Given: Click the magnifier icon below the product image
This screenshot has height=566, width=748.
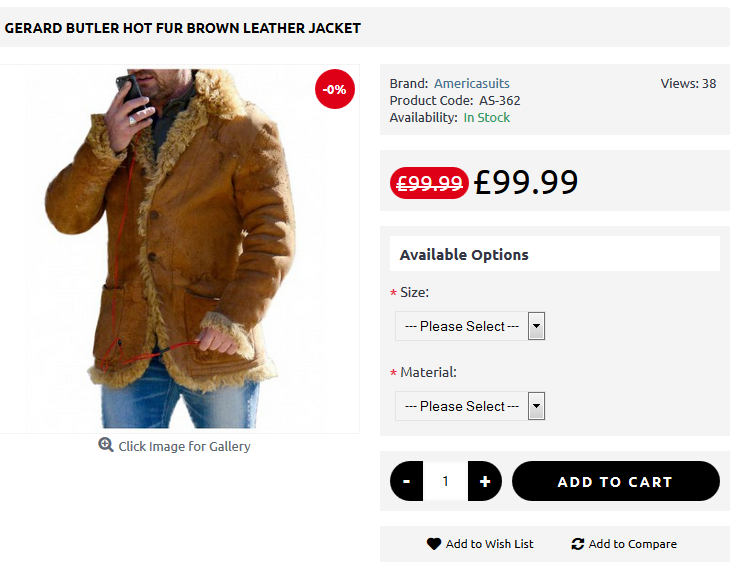Looking at the screenshot, I should pos(106,445).
